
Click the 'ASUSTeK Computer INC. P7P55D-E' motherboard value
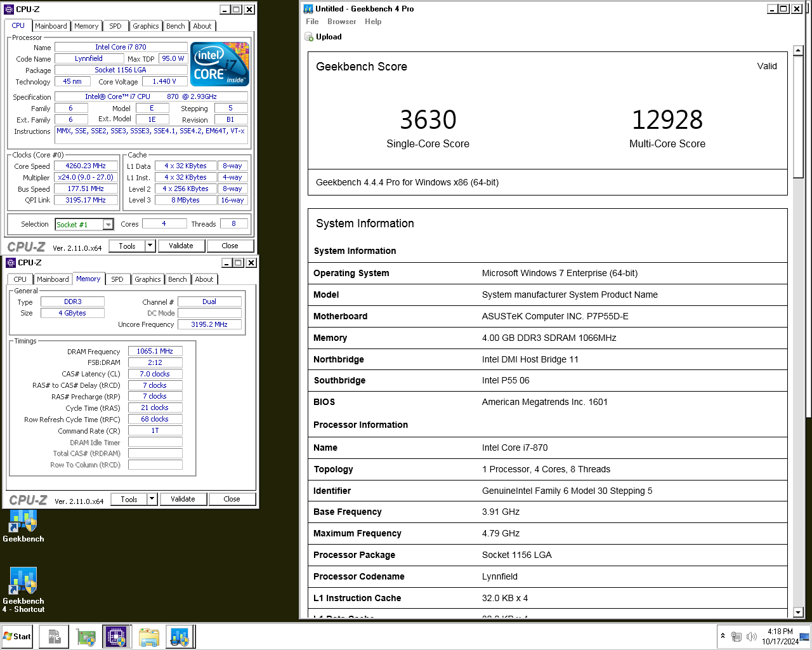point(555,316)
